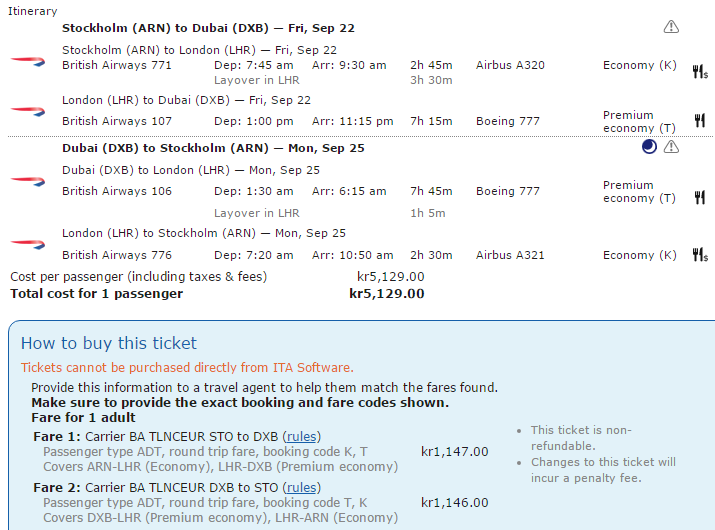This screenshot has height=530, width=715.
Task: Click Boeing 777 aircraft on flight 107
Action: (508, 121)
